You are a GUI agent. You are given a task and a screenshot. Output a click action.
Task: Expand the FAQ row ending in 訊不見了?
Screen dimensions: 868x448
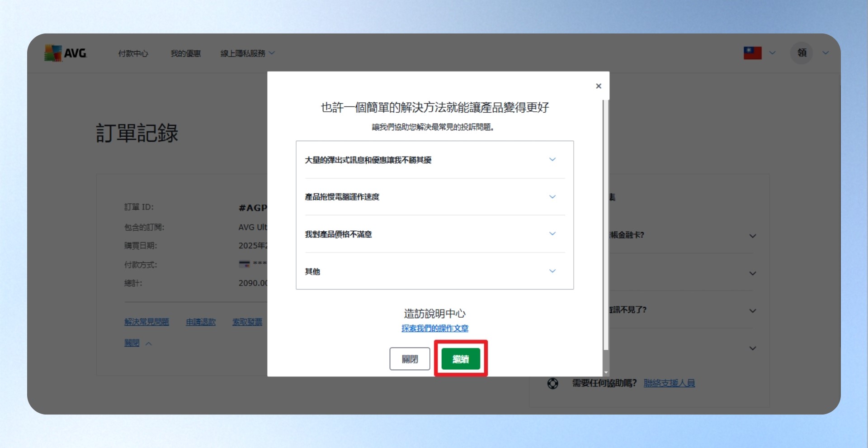click(682, 310)
